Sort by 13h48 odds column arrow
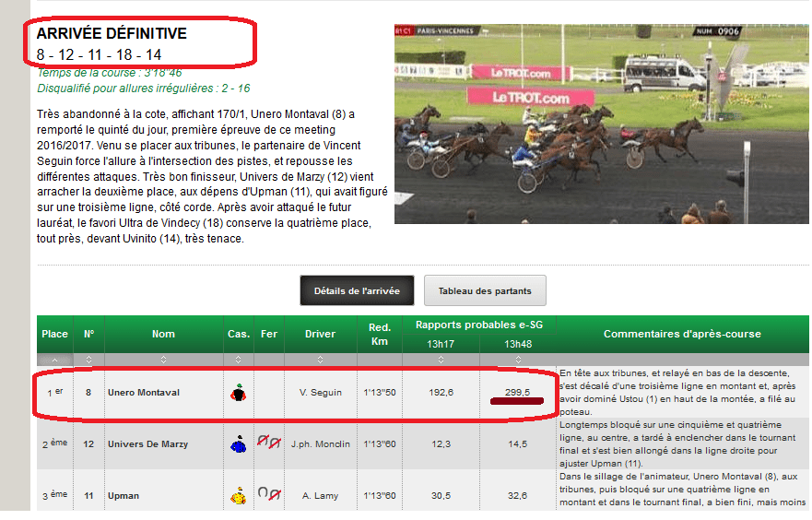Image resolution: width=812 pixels, height=520 pixels. coord(518,359)
